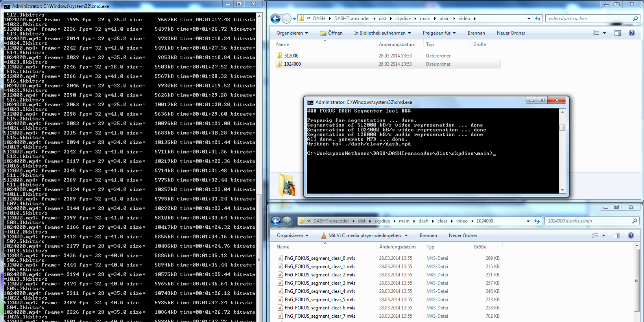Click Öffnen in top Explorer toolbar
The image size is (644, 322).
(x=331, y=33)
